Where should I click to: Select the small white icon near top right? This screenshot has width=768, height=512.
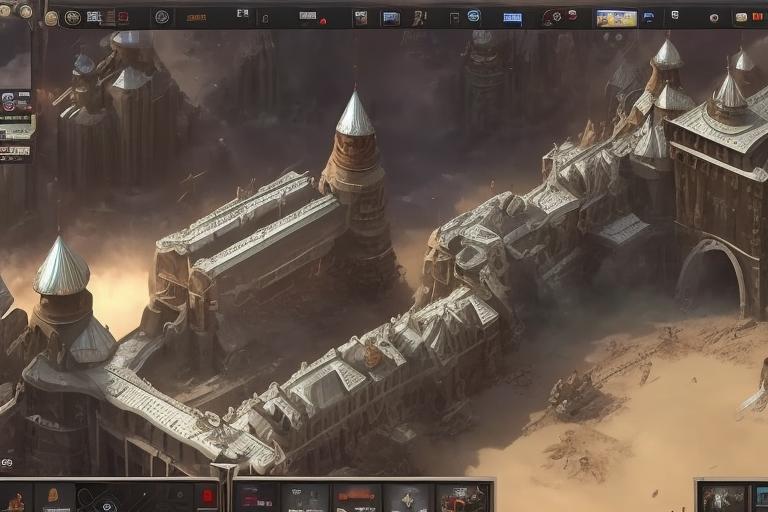675,15
